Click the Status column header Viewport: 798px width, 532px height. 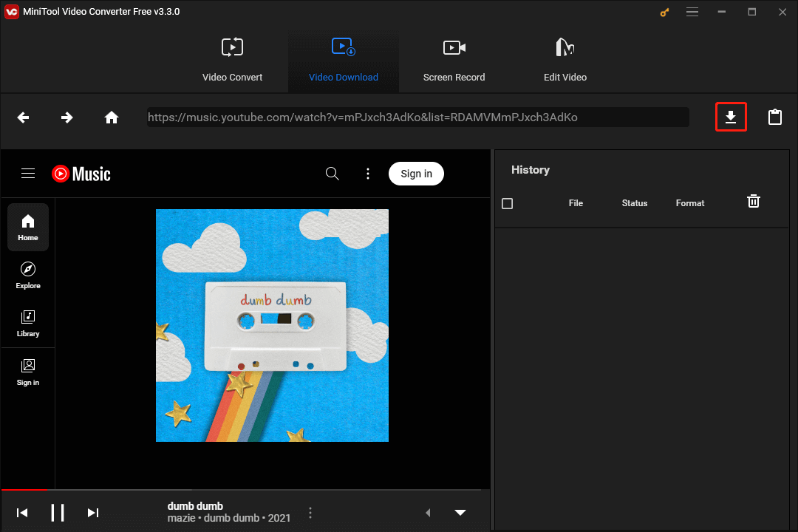[635, 203]
